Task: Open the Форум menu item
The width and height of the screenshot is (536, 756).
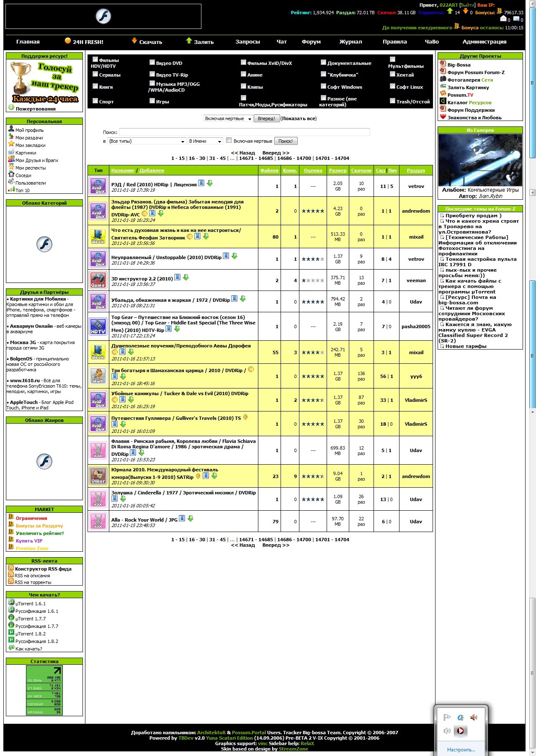Action: 311,42
